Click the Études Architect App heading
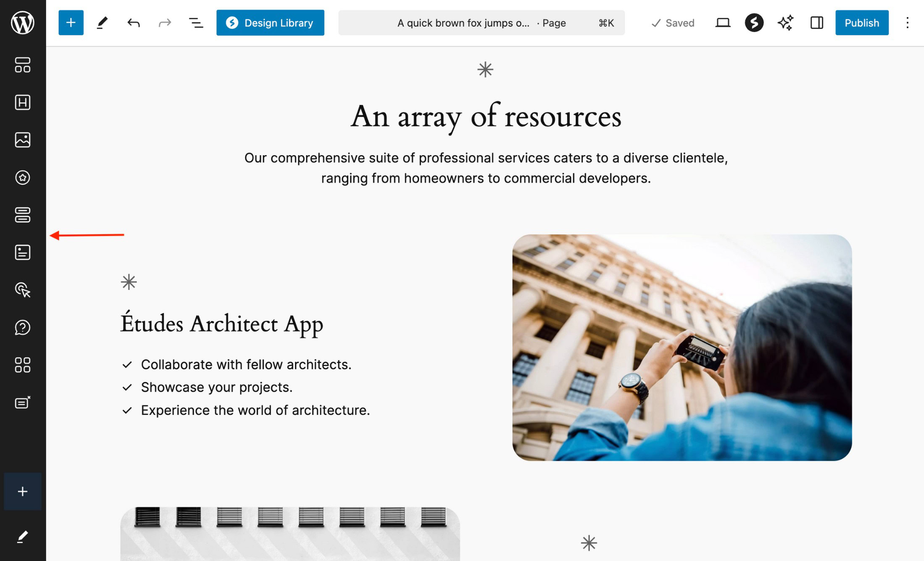This screenshot has height=561, width=924. [x=221, y=324]
